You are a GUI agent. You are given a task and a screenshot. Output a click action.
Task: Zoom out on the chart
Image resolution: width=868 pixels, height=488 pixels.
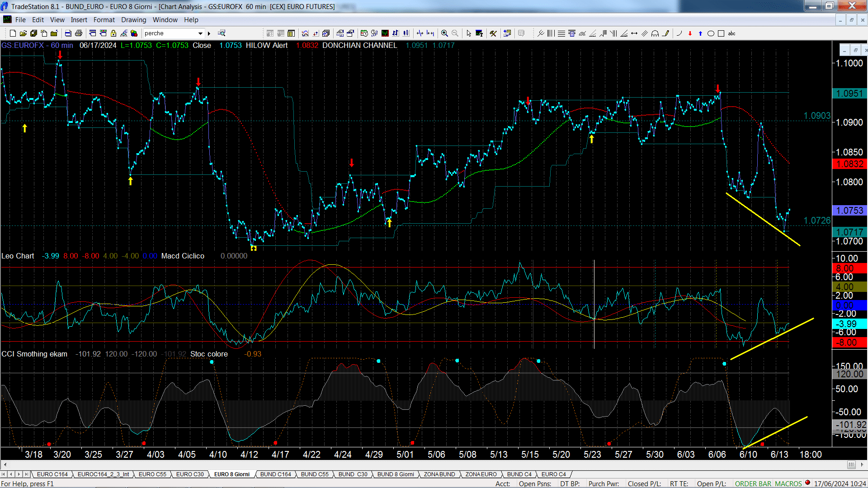(455, 33)
